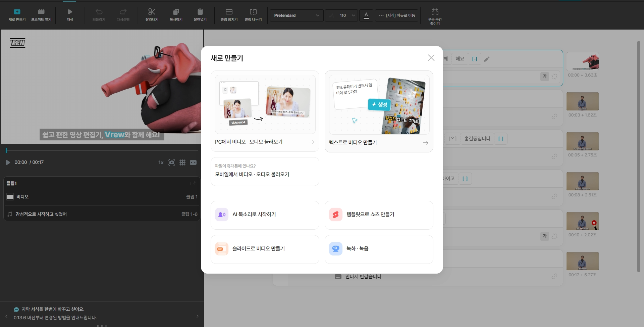Click the 해요 word chip
The width and height of the screenshot is (644, 327).
click(460, 59)
